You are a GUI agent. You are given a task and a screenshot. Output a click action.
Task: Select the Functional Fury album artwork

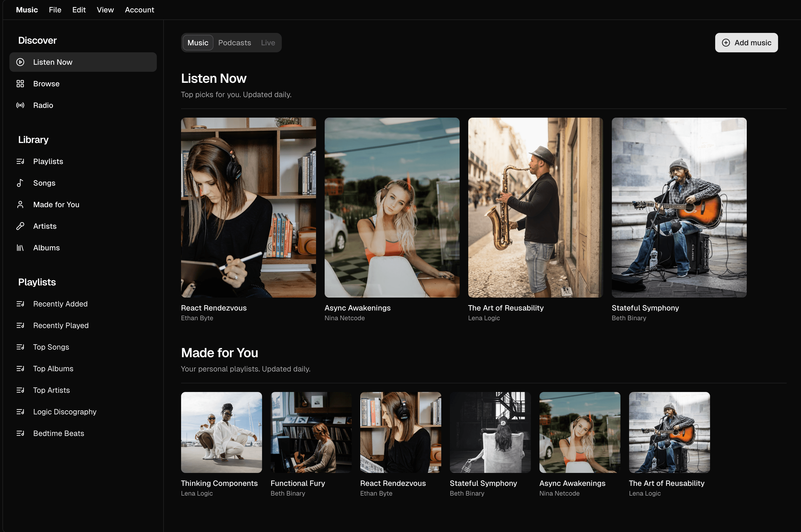(x=311, y=432)
